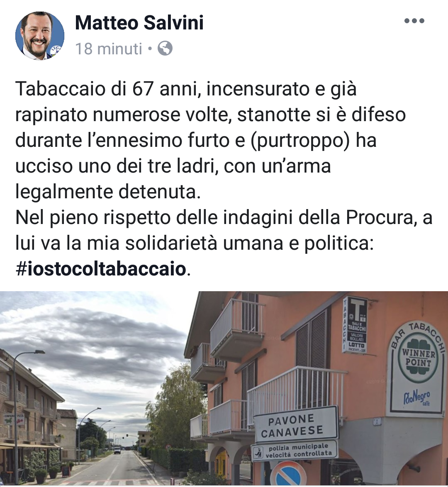Image resolution: width=448 pixels, height=487 pixels.
Task: Click the globe public-privacy icon
Action: [x=165, y=49]
